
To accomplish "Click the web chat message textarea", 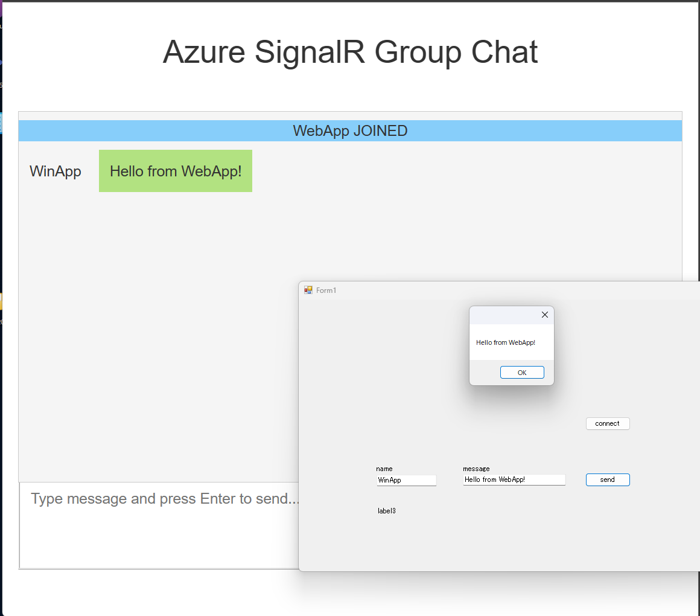I will [x=159, y=525].
